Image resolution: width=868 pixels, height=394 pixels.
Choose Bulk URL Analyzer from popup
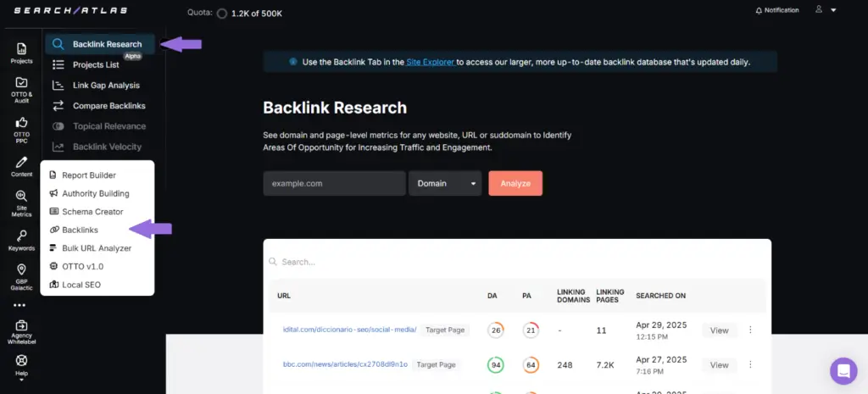pyautogui.click(x=90, y=248)
